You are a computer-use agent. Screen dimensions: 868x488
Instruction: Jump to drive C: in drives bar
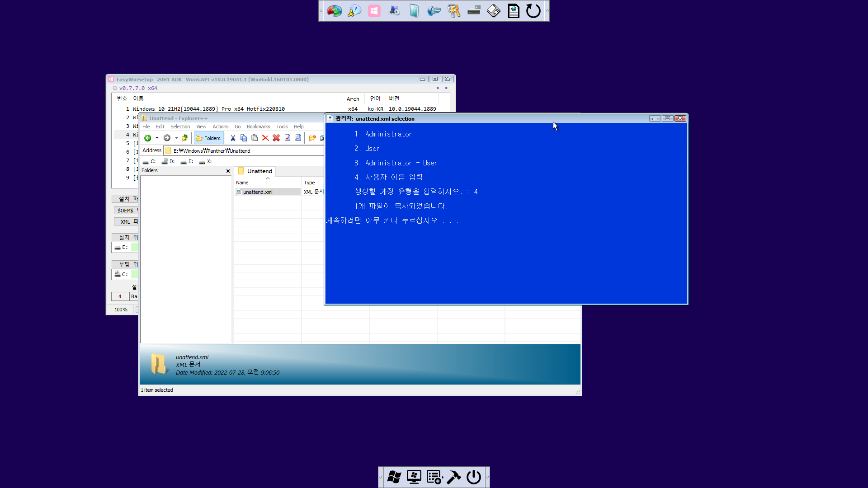click(149, 162)
